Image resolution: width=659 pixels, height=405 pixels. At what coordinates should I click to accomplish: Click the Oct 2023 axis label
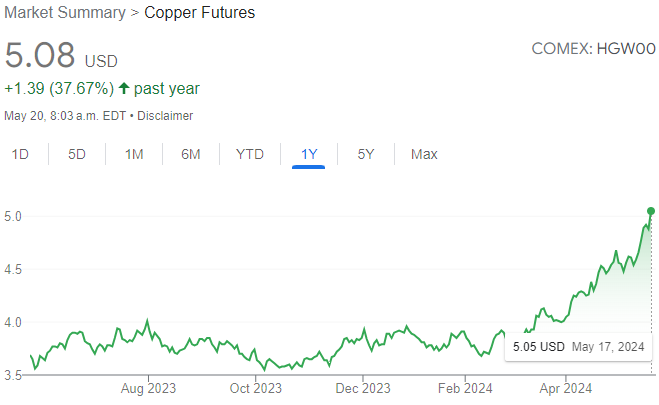(x=254, y=388)
